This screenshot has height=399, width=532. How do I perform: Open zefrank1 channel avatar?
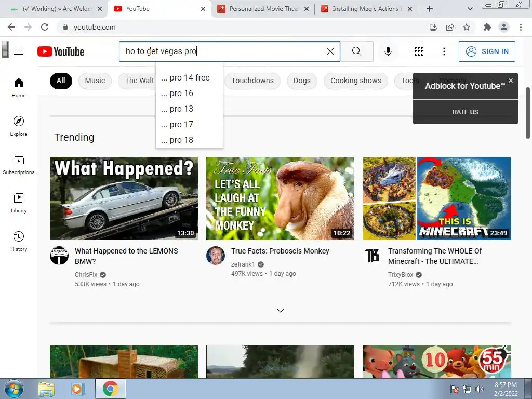coord(216,256)
